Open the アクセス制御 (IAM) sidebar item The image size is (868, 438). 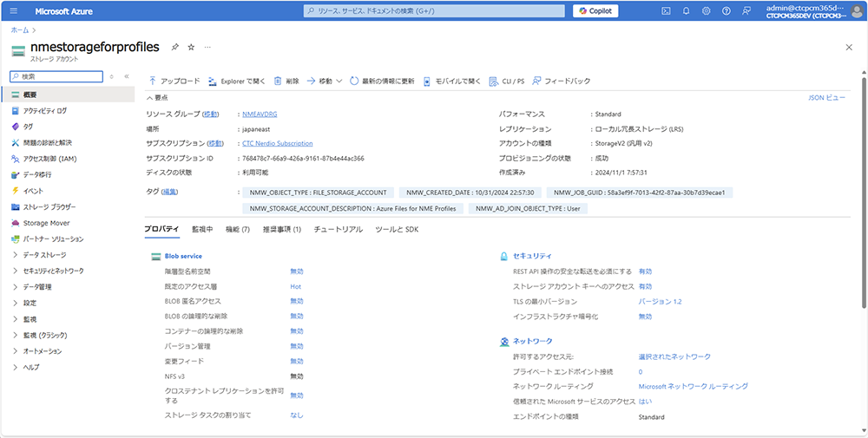point(49,159)
